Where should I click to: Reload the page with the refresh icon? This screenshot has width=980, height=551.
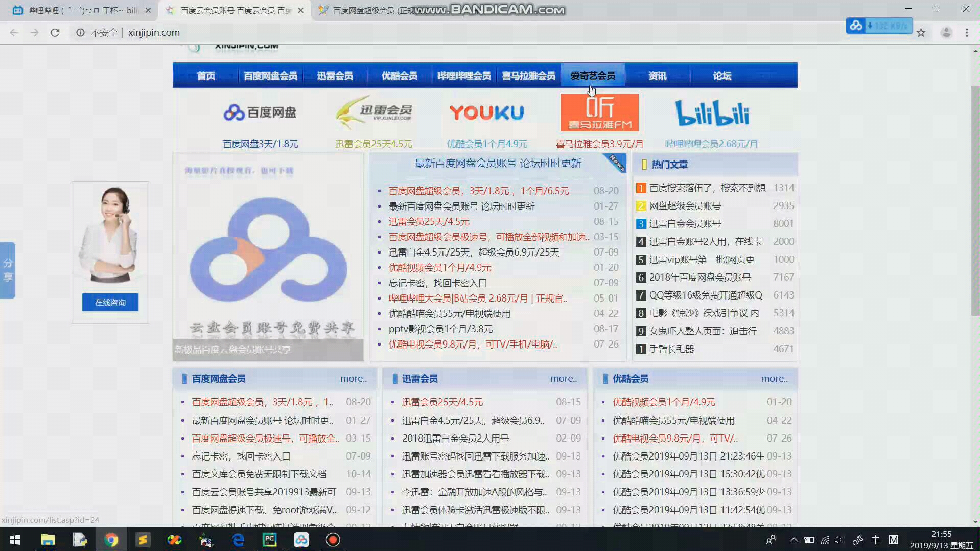55,32
